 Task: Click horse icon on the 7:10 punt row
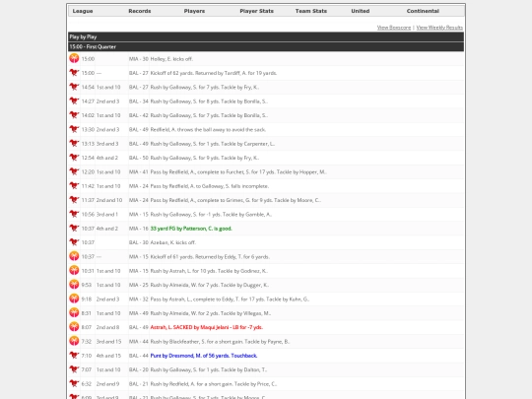pos(74,356)
